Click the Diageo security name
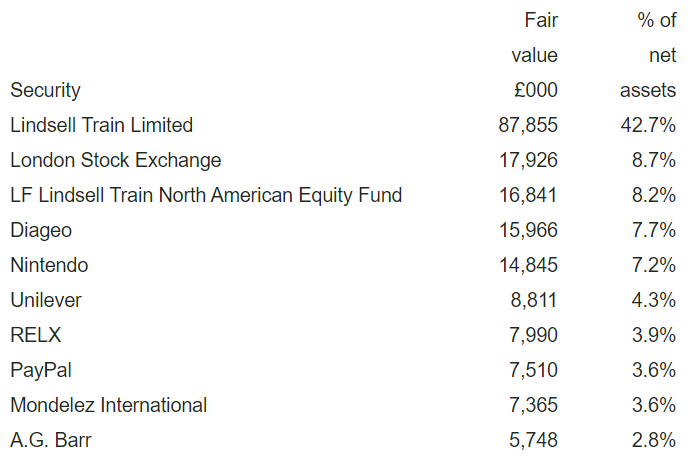 click(41, 230)
